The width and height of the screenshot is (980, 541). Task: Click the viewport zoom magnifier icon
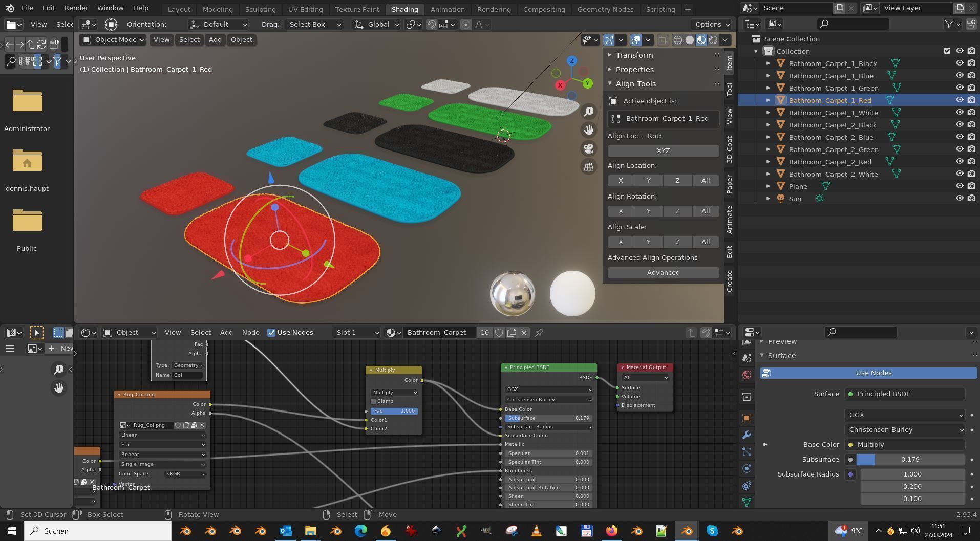click(589, 112)
